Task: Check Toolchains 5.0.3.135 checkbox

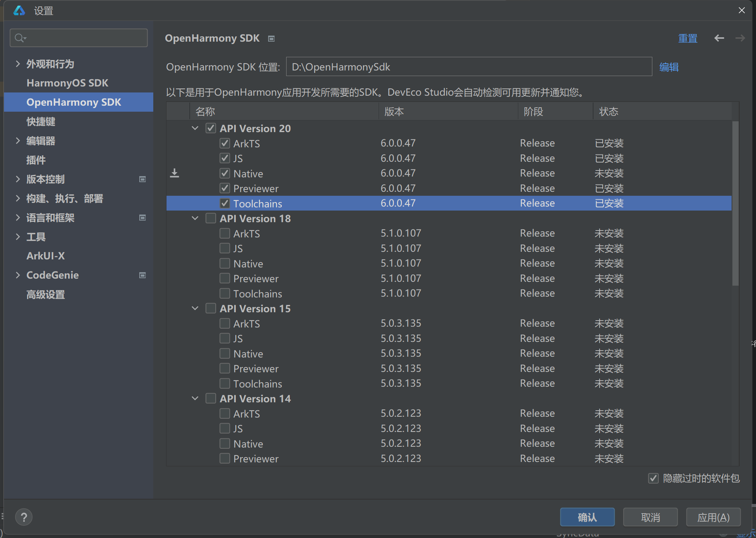Action: (x=225, y=383)
